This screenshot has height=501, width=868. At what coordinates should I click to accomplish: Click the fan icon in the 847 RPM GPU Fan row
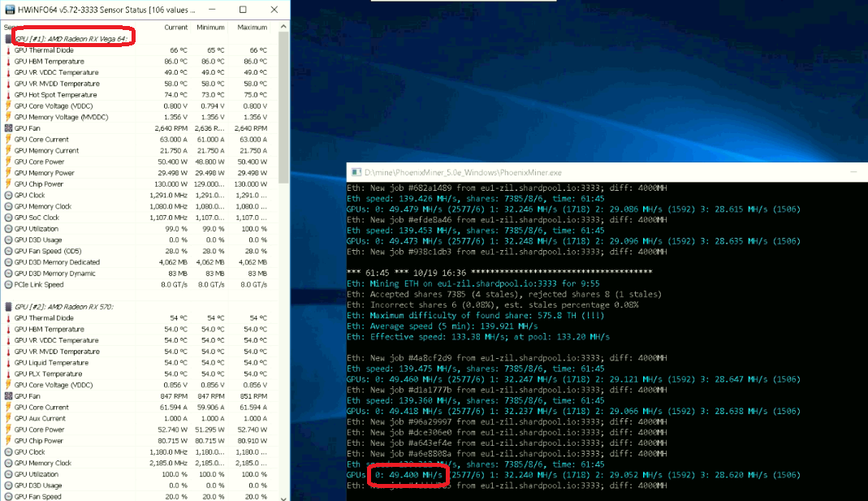tap(8, 396)
